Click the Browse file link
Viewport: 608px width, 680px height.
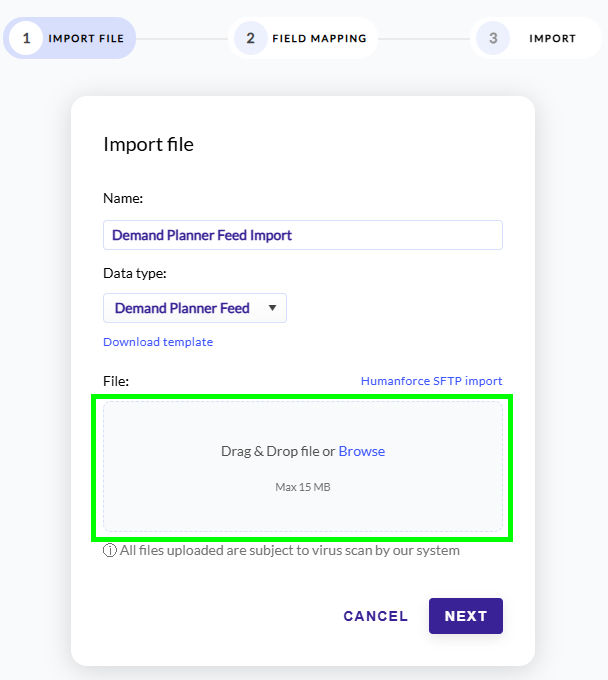point(362,451)
